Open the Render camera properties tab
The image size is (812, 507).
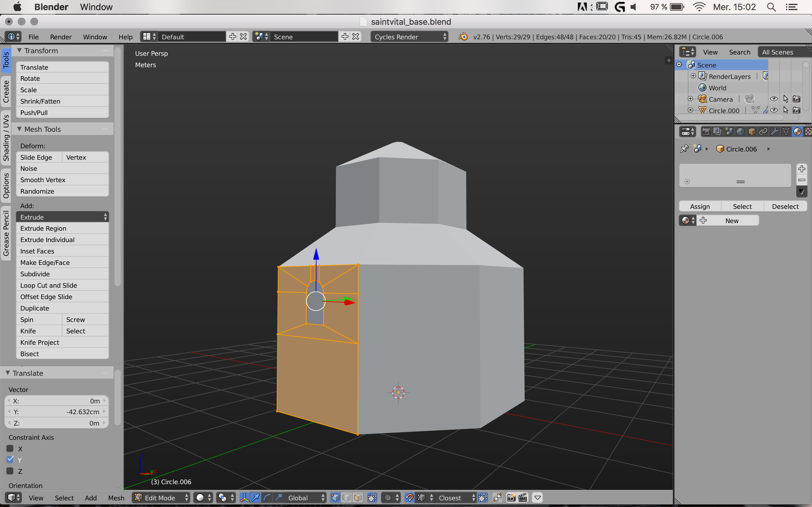[x=706, y=132]
